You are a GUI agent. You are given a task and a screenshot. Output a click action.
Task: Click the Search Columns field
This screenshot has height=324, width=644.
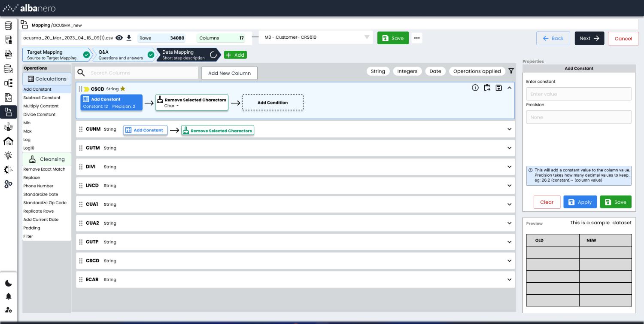coord(137,73)
